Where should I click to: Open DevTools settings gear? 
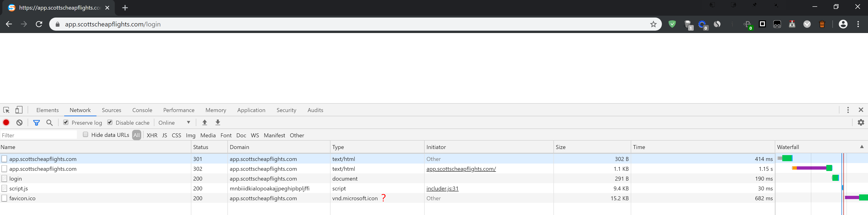point(861,122)
